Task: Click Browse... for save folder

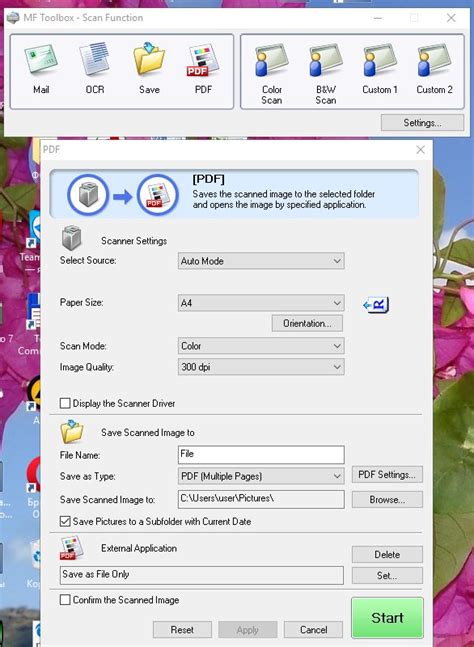Action: click(387, 500)
